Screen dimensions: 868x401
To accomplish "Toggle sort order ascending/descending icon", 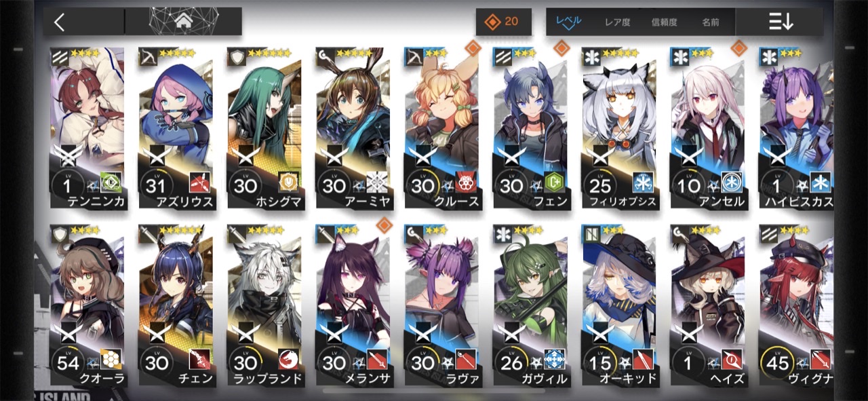I will [781, 22].
